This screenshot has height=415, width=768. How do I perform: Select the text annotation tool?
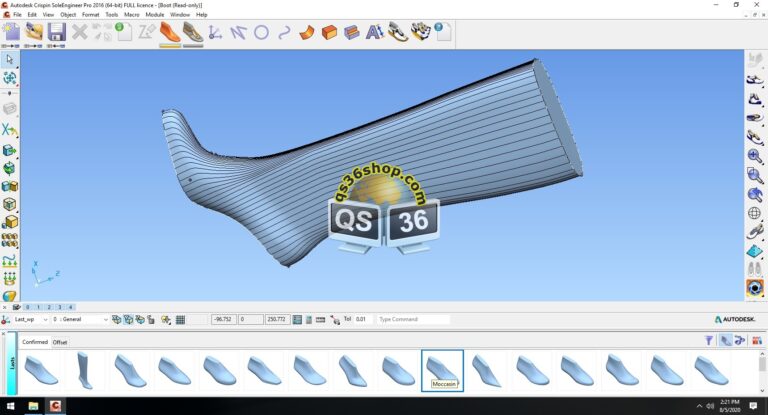click(375, 33)
